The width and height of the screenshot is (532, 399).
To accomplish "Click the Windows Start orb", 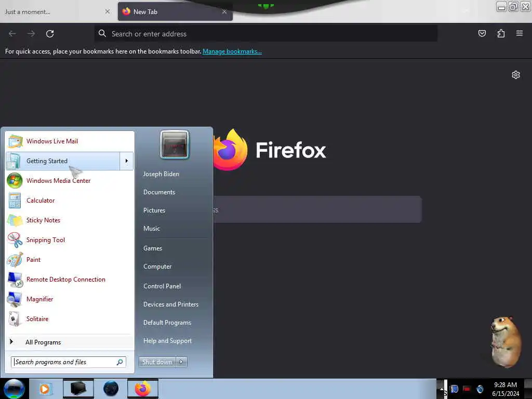I will pos(14,389).
